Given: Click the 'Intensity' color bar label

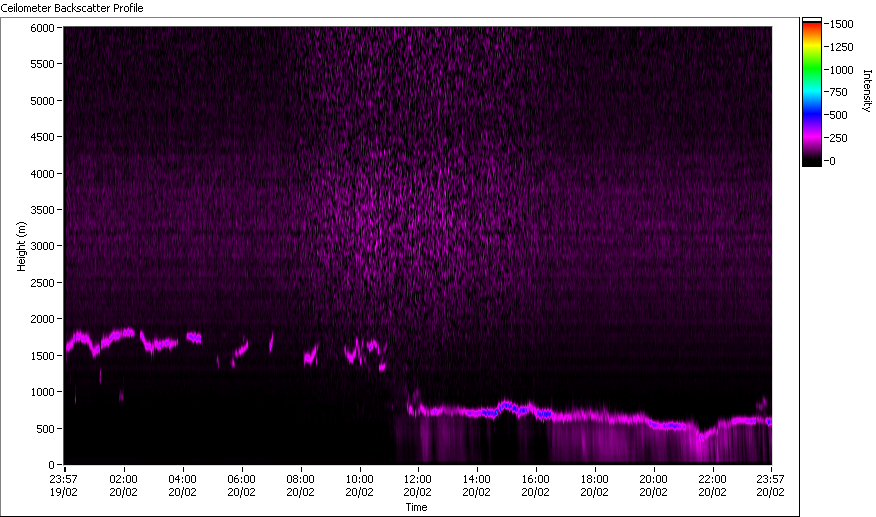Looking at the screenshot, I should pyautogui.click(x=867, y=91).
